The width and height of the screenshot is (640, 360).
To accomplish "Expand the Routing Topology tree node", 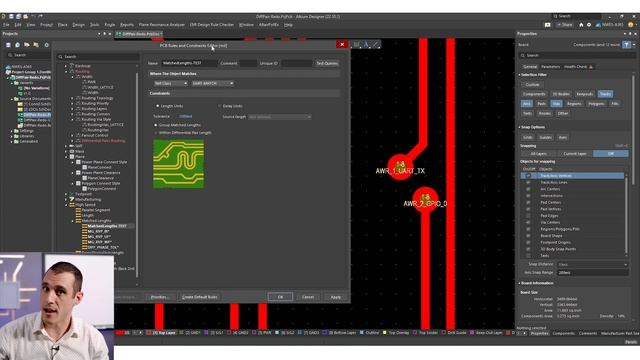I will pos(73,98).
